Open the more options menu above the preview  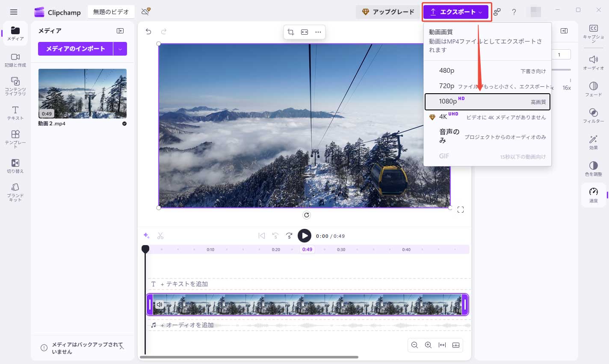pos(318,32)
